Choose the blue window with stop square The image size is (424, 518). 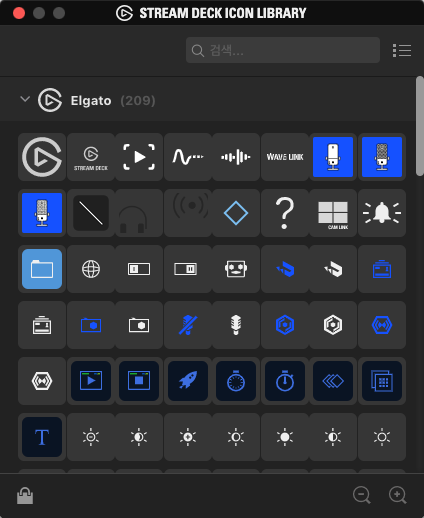pyautogui.click(x=139, y=381)
